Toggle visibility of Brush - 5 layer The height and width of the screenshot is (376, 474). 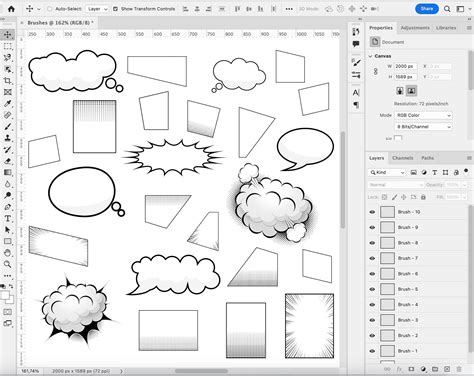click(372, 289)
